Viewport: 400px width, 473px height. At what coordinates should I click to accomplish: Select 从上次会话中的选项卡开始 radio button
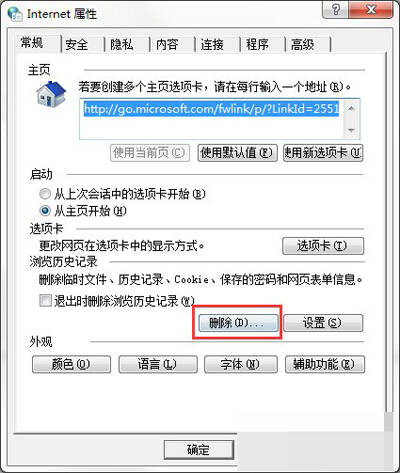(x=44, y=194)
